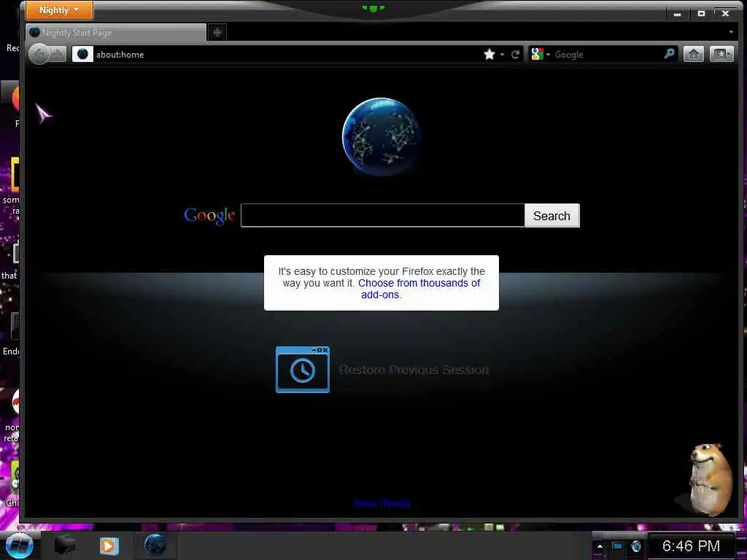The width and height of the screenshot is (747, 560).
Task: Show hidden system tray icons arrow
Action: [x=600, y=546]
